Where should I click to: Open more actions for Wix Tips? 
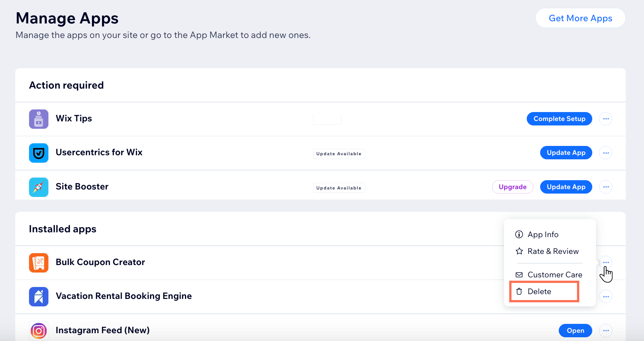pyautogui.click(x=606, y=119)
